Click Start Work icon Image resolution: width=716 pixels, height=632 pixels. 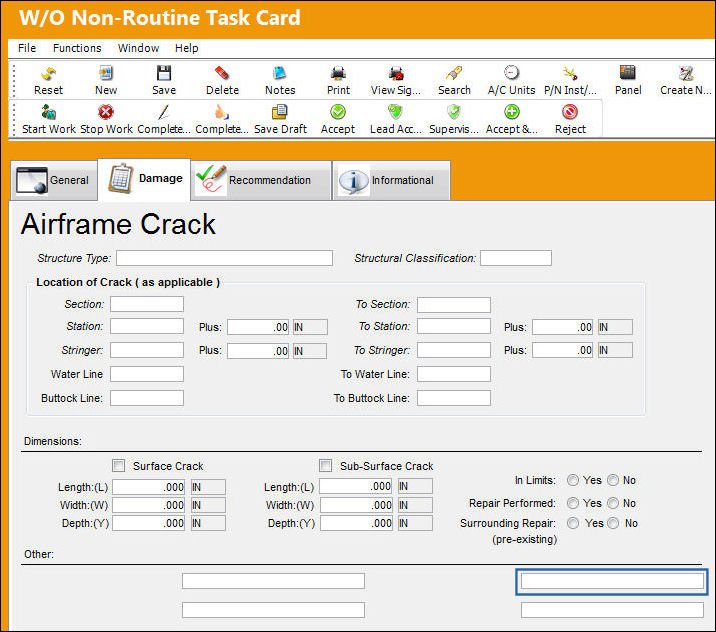(x=48, y=112)
